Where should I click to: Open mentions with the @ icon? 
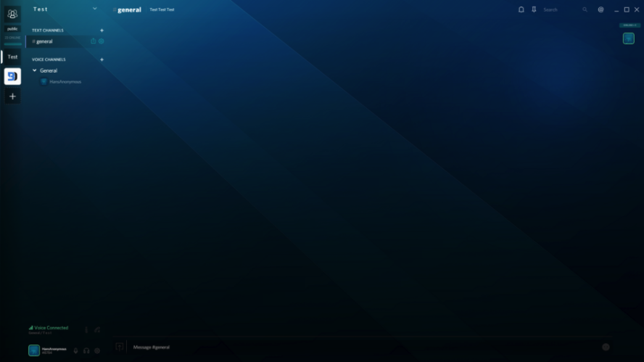600,9
